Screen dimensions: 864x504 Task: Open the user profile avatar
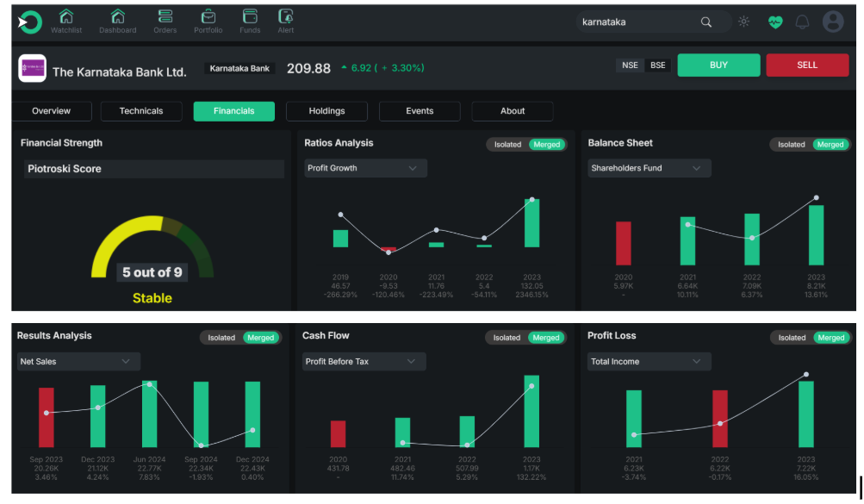pyautogui.click(x=833, y=22)
